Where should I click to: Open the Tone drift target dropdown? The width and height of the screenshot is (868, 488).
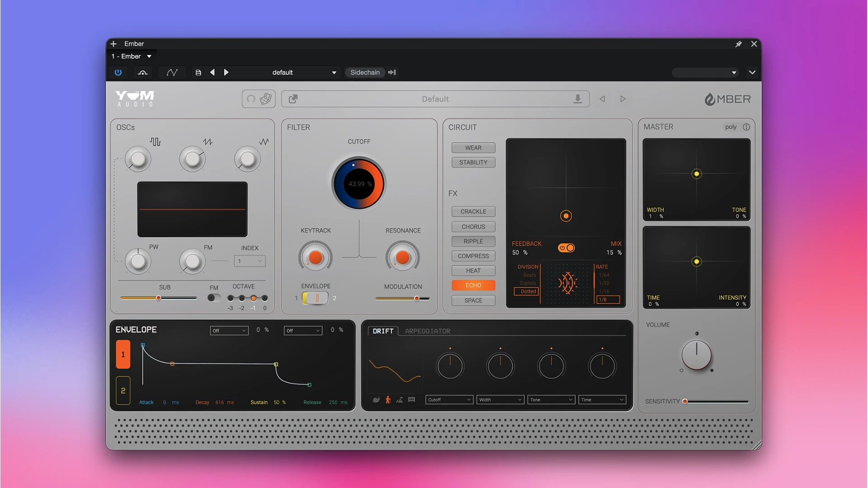click(x=551, y=399)
